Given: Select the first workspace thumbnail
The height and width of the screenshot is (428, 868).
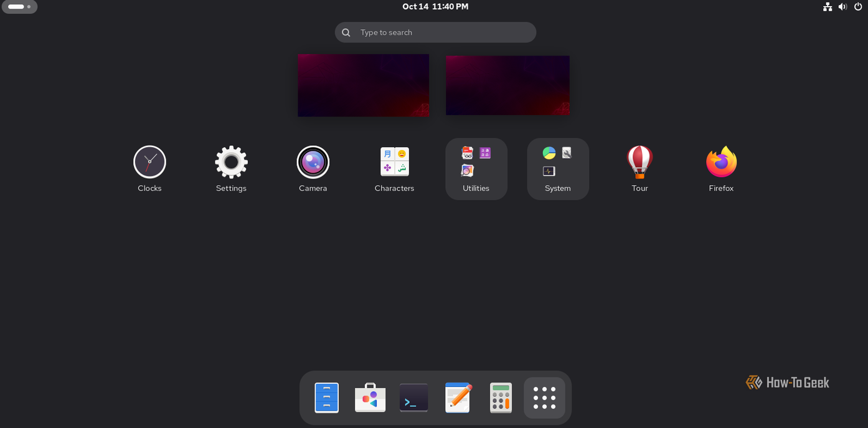Looking at the screenshot, I should pyautogui.click(x=363, y=85).
